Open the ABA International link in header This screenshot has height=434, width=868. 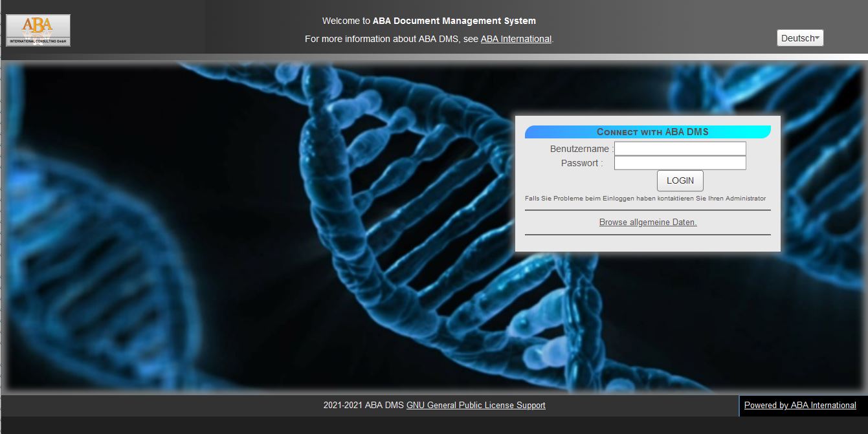[x=516, y=39]
